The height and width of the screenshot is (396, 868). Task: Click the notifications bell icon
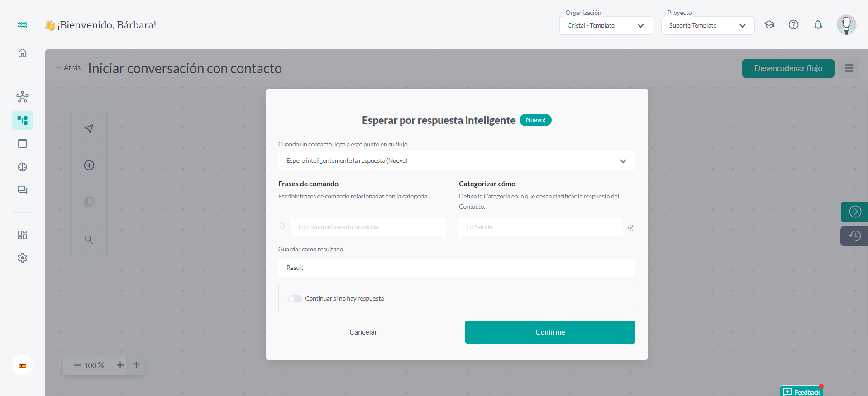coord(818,25)
